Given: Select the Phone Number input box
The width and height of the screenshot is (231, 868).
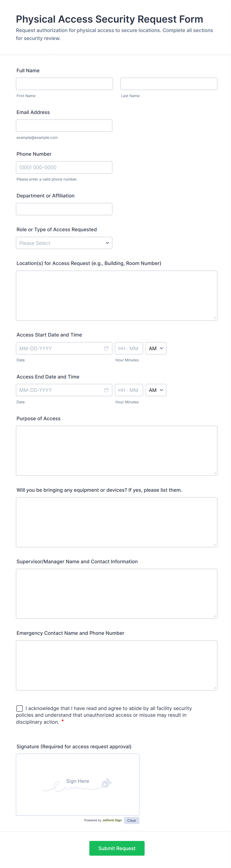Looking at the screenshot, I should [64, 167].
